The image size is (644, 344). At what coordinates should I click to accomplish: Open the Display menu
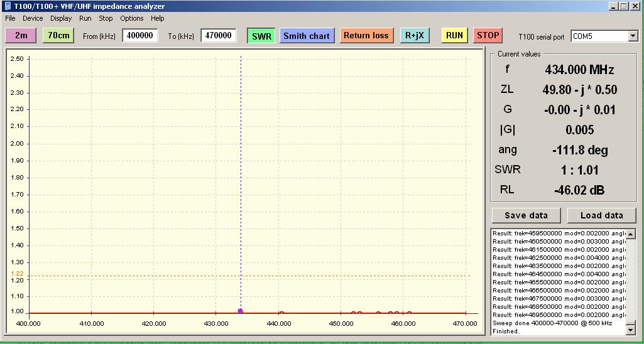click(x=61, y=19)
